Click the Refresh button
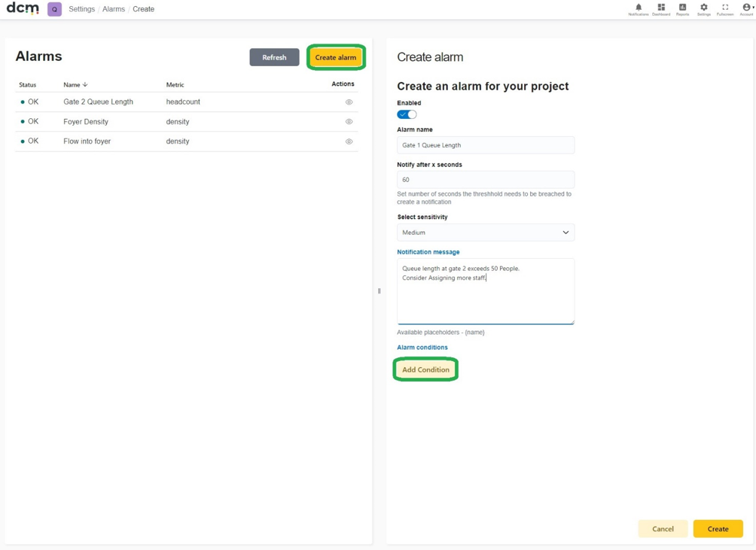Viewport: 756px width, 550px height. 274,57
